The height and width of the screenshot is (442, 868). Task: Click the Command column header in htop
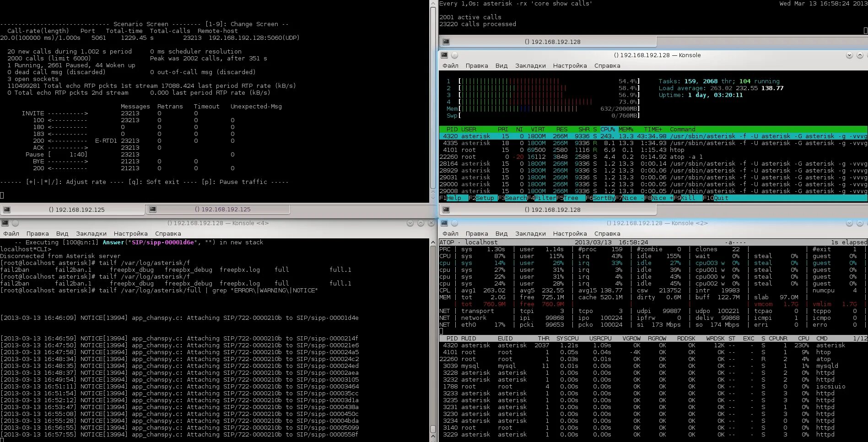coord(683,129)
